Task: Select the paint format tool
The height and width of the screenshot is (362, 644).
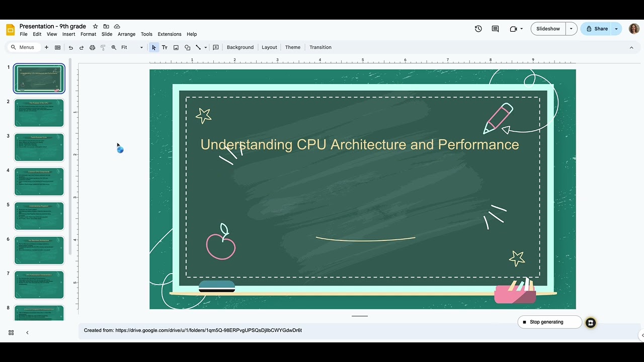Action: (103, 47)
